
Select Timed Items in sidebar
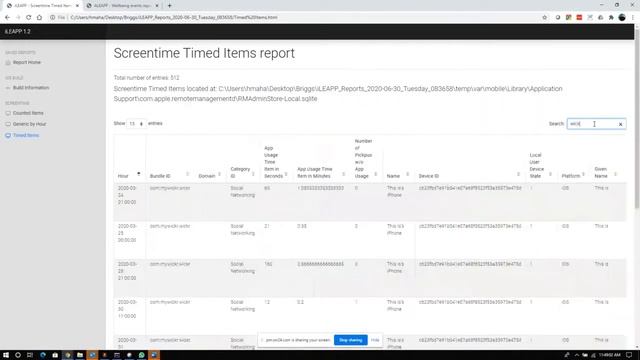[26, 136]
